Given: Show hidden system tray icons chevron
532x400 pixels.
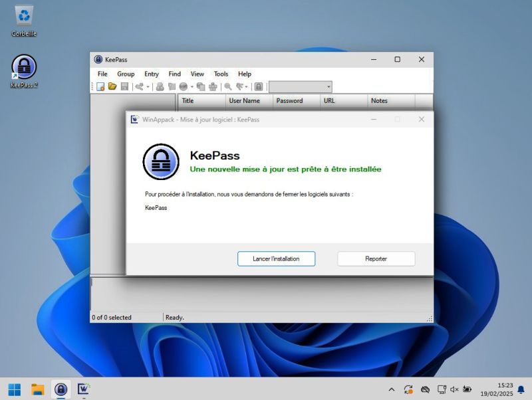Looking at the screenshot, I should [391, 389].
